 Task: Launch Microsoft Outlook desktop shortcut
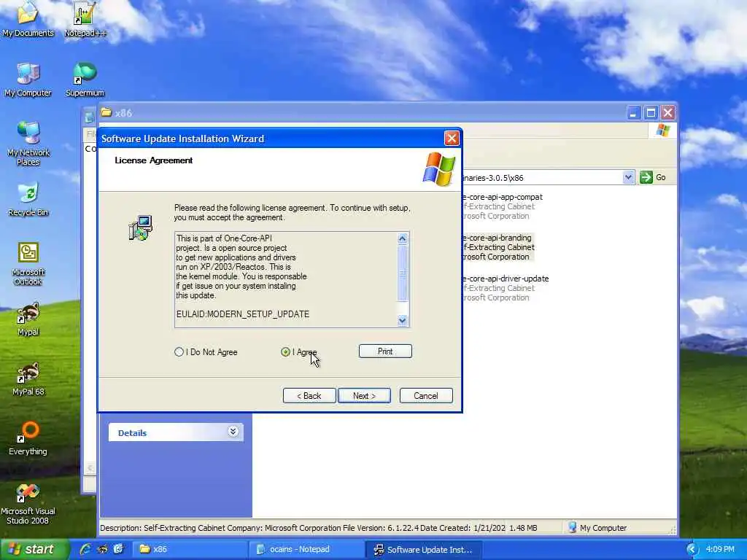click(28, 263)
